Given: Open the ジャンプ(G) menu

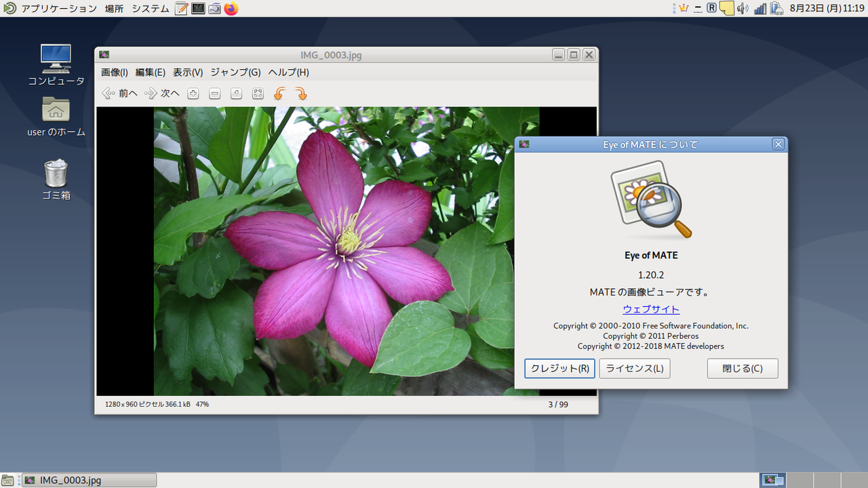Looking at the screenshot, I should [235, 73].
